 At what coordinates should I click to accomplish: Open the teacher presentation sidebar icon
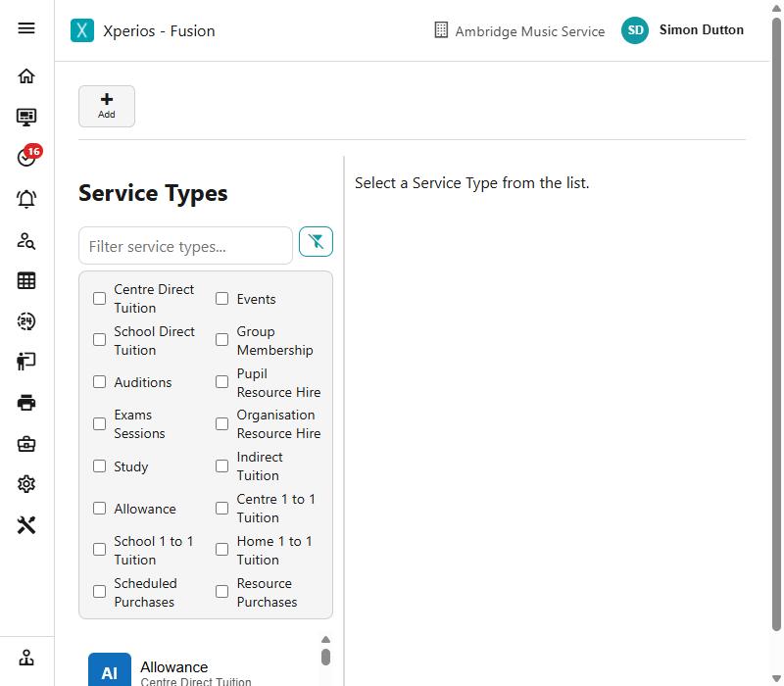(26, 361)
